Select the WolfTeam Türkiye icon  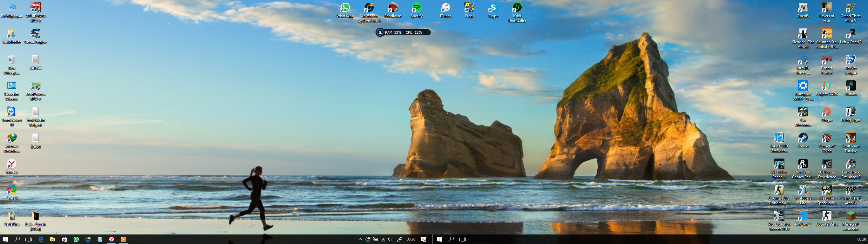click(x=851, y=143)
